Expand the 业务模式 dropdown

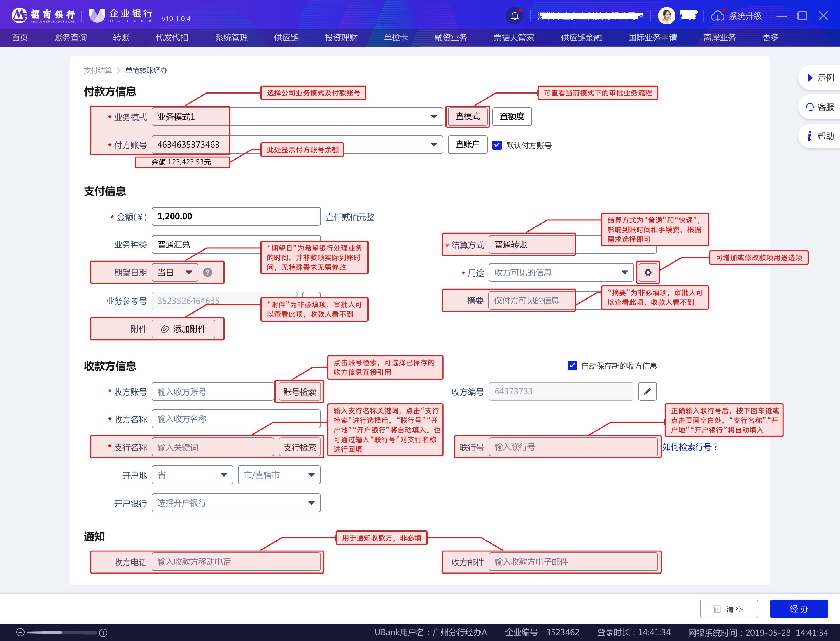[433, 117]
